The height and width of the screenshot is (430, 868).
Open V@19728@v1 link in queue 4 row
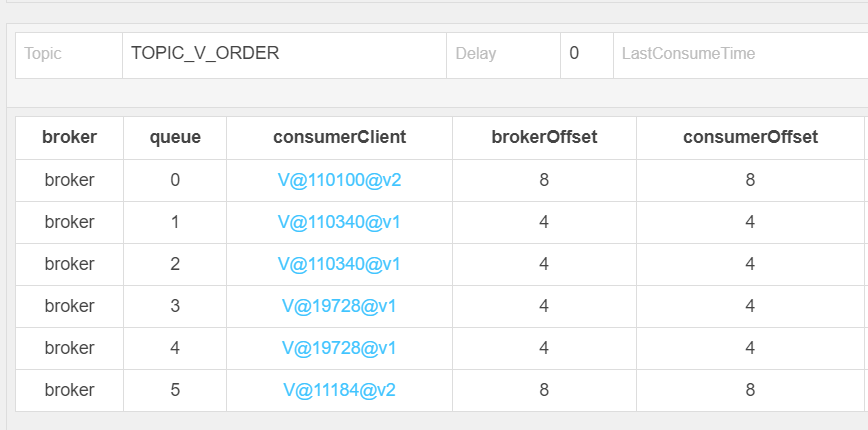339,348
